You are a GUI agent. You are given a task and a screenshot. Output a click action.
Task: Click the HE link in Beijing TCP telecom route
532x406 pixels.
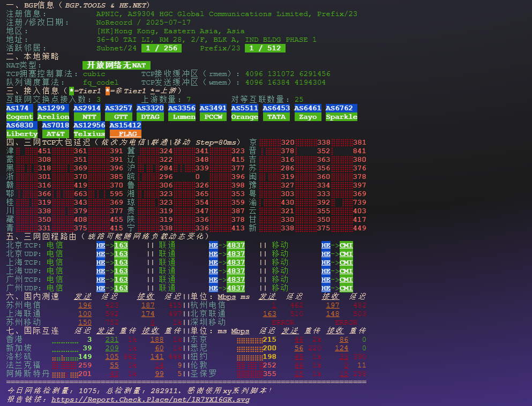click(x=101, y=245)
